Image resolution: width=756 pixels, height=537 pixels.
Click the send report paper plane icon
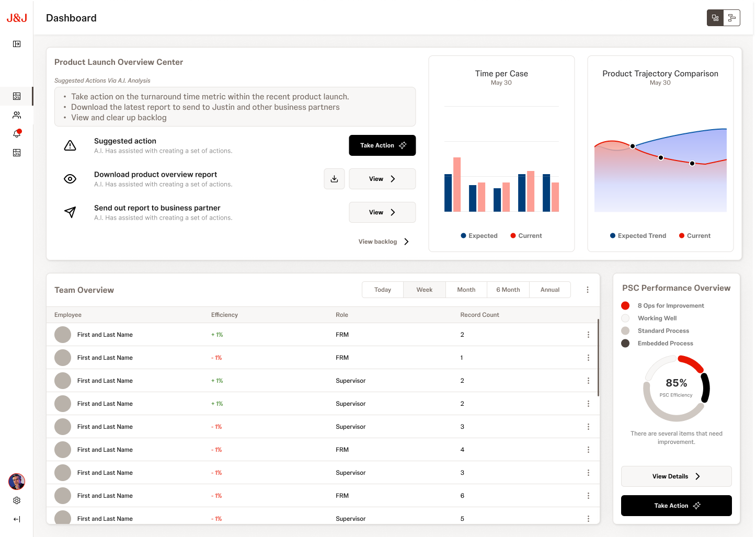tap(70, 212)
